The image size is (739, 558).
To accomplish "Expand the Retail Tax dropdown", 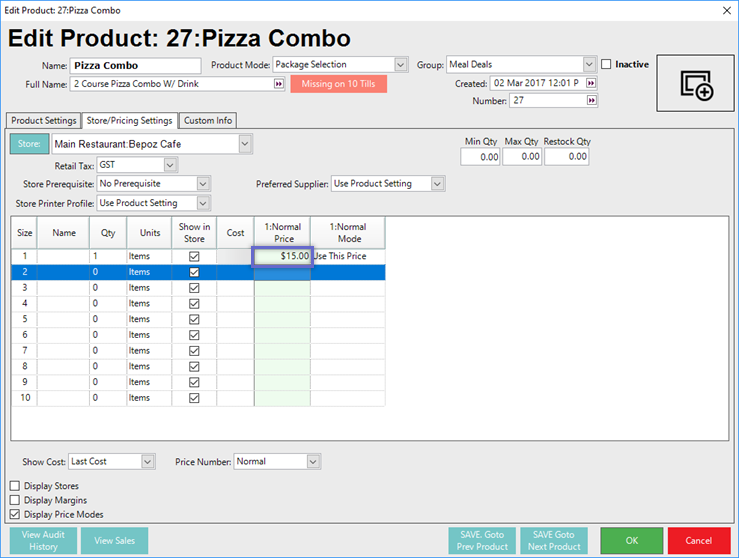I will pyautogui.click(x=170, y=164).
